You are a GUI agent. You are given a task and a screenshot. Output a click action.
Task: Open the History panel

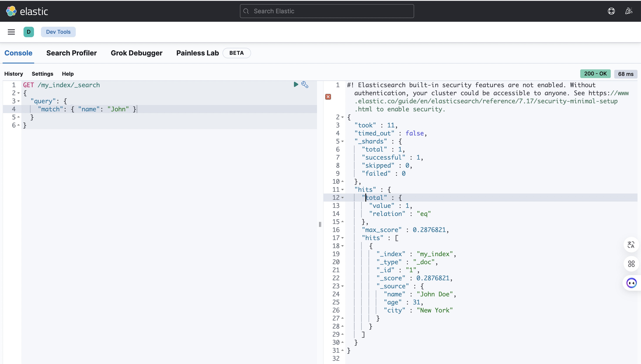click(x=13, y=74)
